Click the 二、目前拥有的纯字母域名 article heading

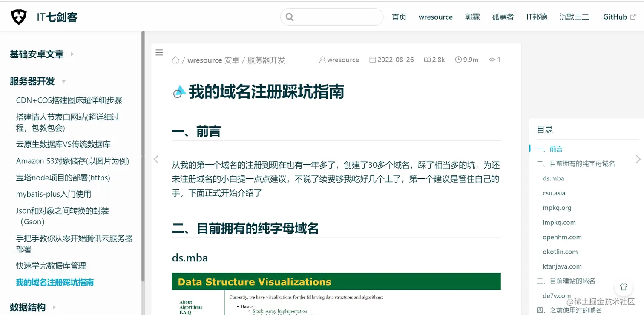tap(245, 228)
